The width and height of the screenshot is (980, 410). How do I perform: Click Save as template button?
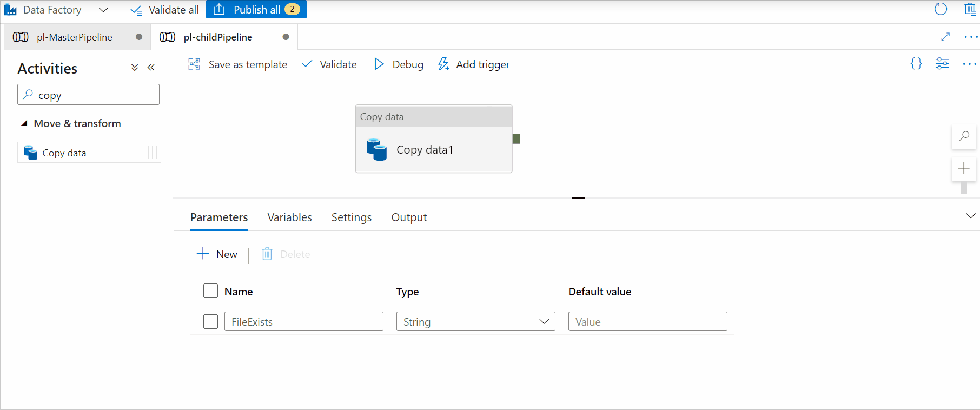coord(237,64)
